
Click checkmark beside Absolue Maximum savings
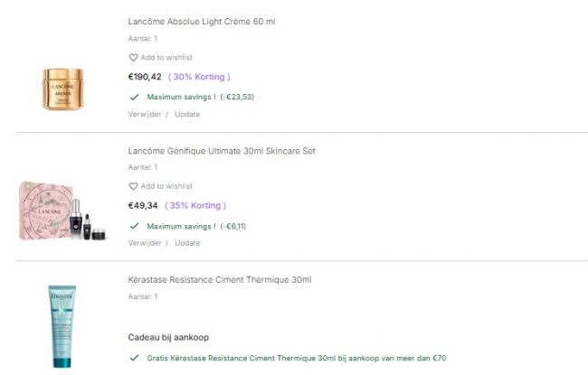tap(134, 96)
